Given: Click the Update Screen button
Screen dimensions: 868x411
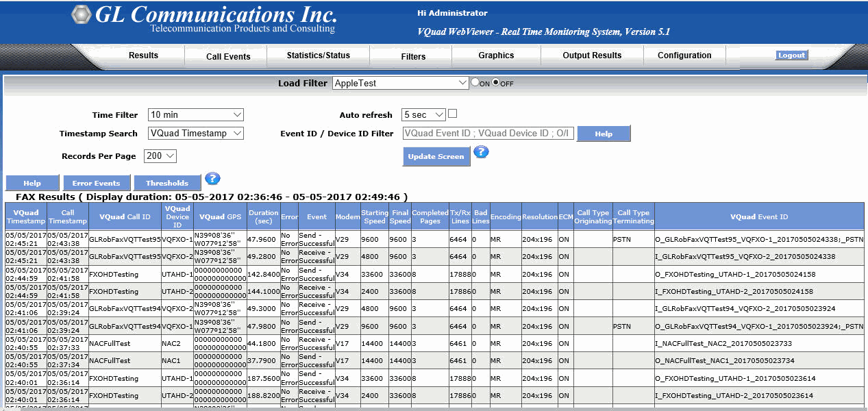Looking at the screenshot, I should (436, 156).
